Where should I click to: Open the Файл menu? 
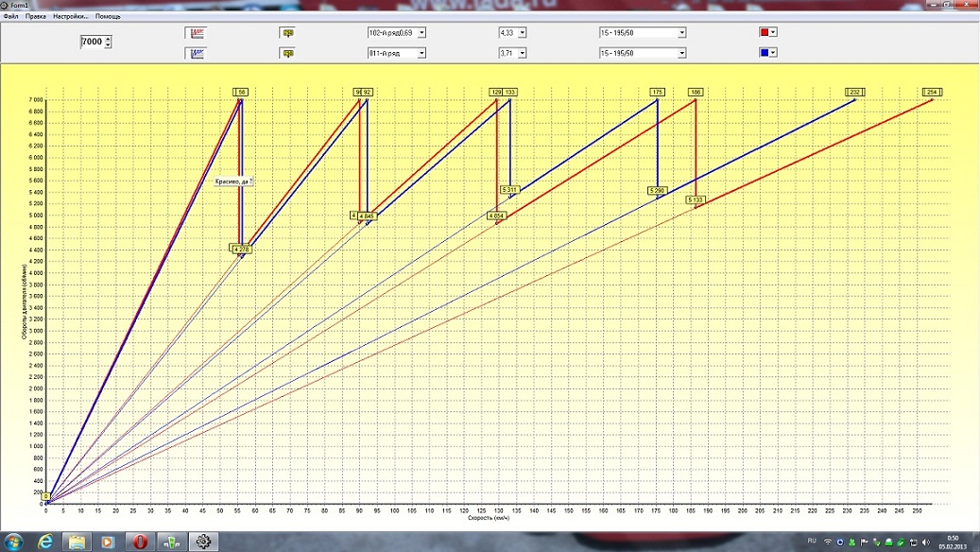coord(10,16)
